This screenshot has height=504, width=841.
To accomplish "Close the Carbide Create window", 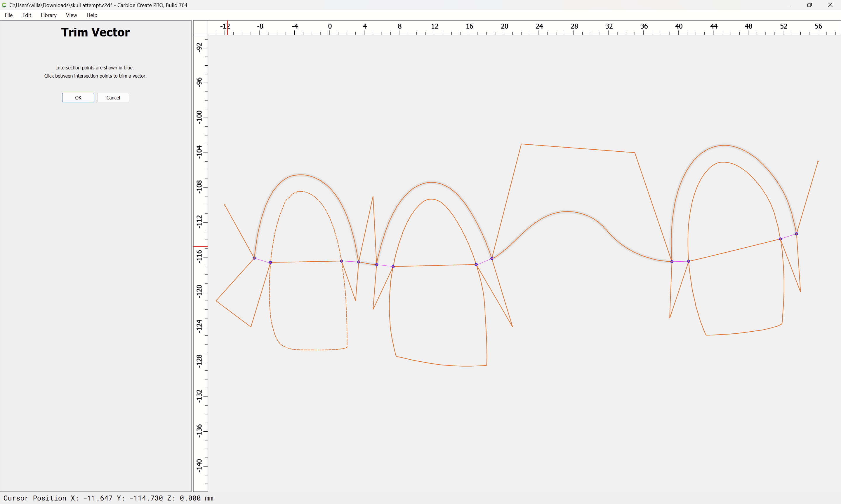I will click(x=830, y=5).
